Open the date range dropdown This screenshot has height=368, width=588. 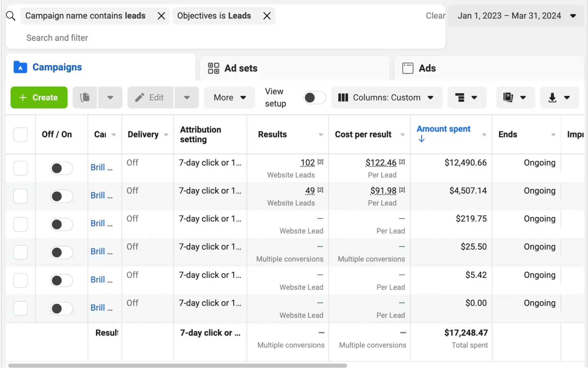516,16
